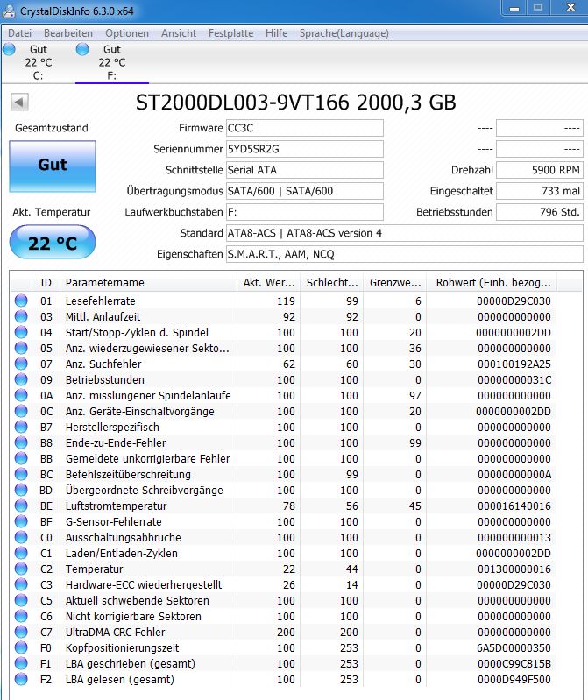Screen dimensions: 588x700
Task: Click the Eingeschaltet 733 mal field
Action: [x=540, y=191]
